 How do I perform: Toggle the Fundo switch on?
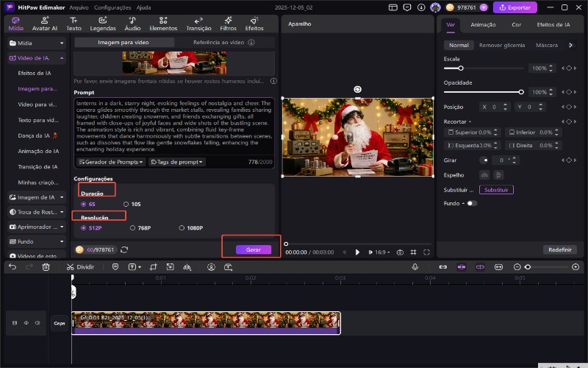(471, 203)
